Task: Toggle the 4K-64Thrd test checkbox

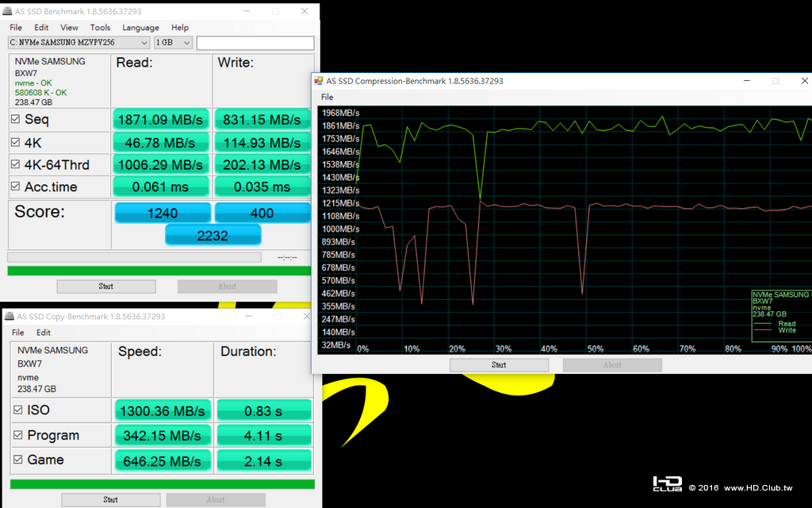Action: [x=16, y=164]
